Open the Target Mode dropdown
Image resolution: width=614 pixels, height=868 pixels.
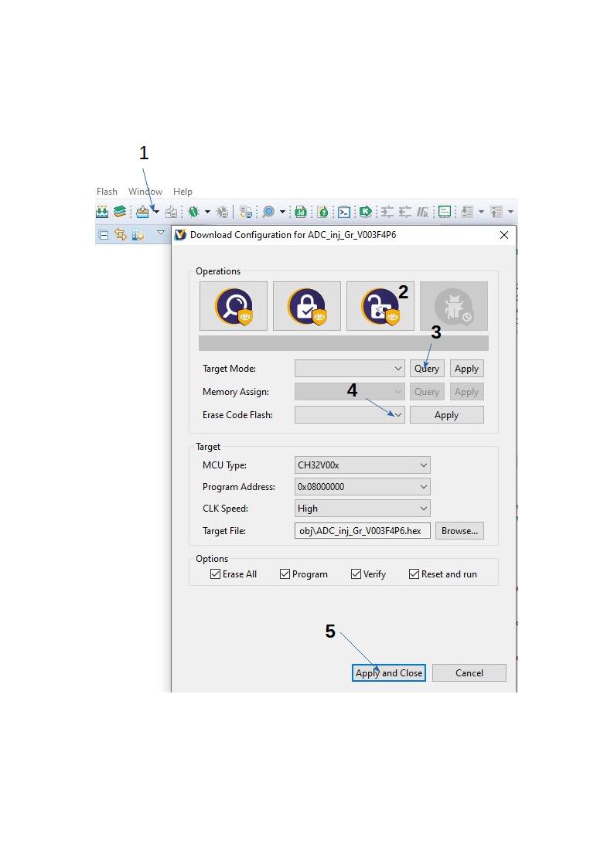coord(350,369)
